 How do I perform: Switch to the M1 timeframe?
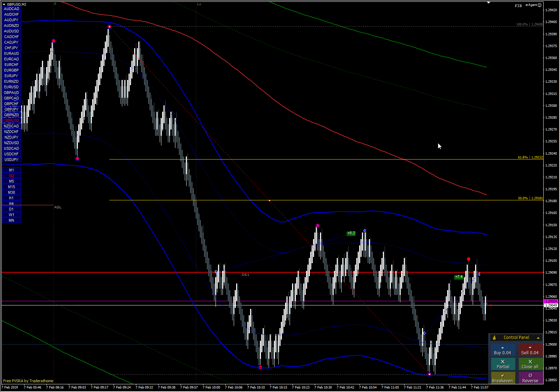tap(12, 170)
